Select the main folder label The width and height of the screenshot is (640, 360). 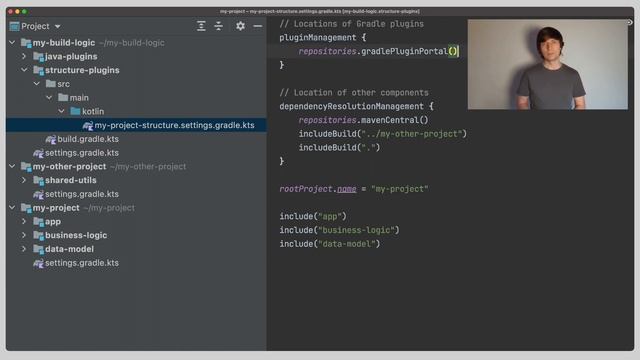tap(79, 98)
